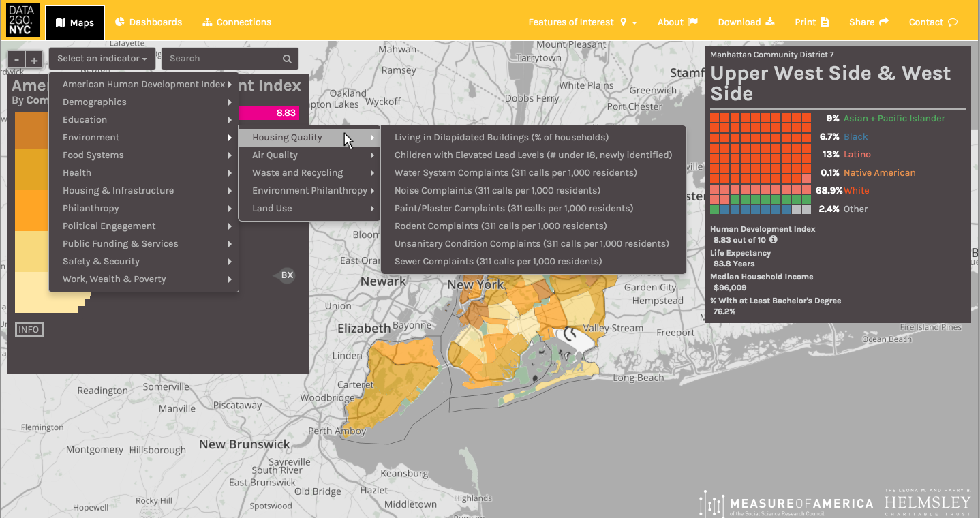This screenshot has height=518, width=980.
Task: Open the Contact link
Action: 933,22
